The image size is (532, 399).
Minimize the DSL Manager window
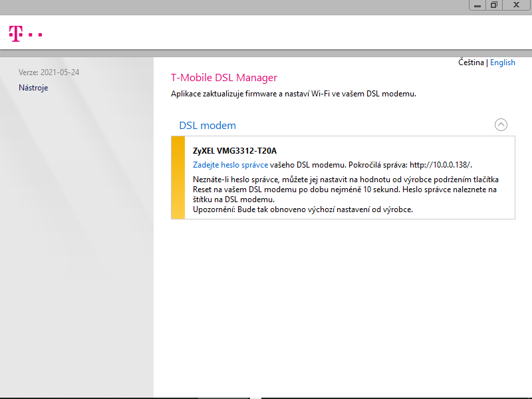(x=477, y=5)
